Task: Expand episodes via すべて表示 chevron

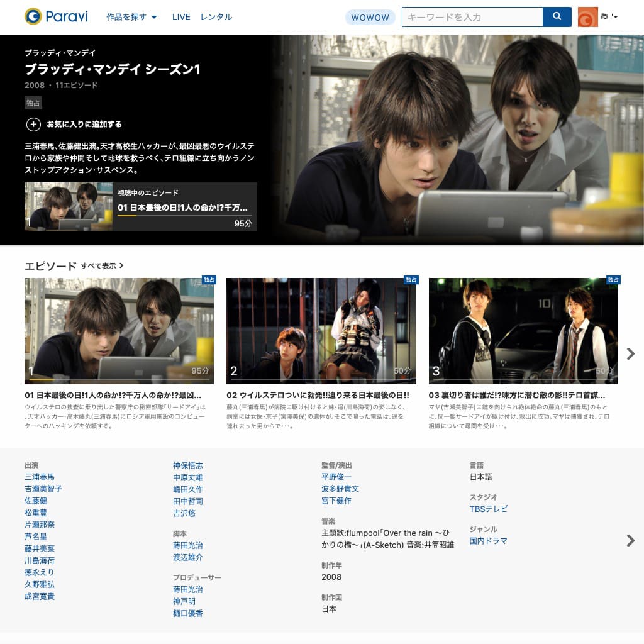Action: tap(121, 266)
